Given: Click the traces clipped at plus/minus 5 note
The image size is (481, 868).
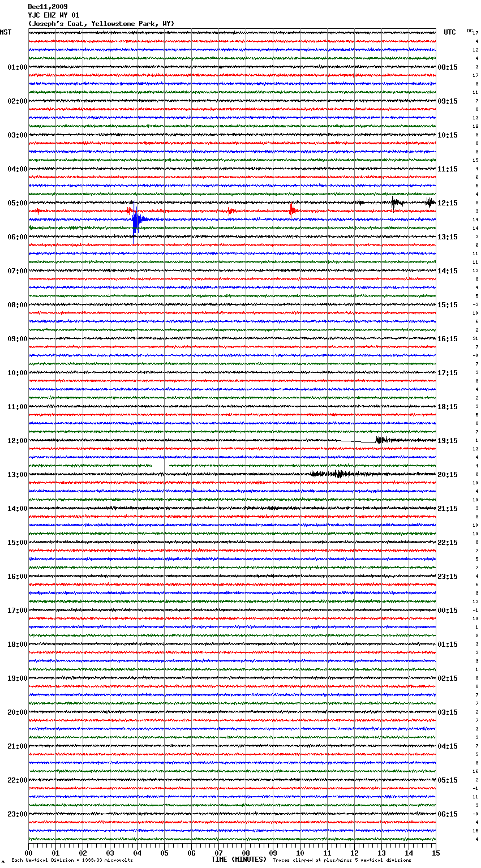Looking at the screenshot, I should pyautogui.click(x=342, y=860).
